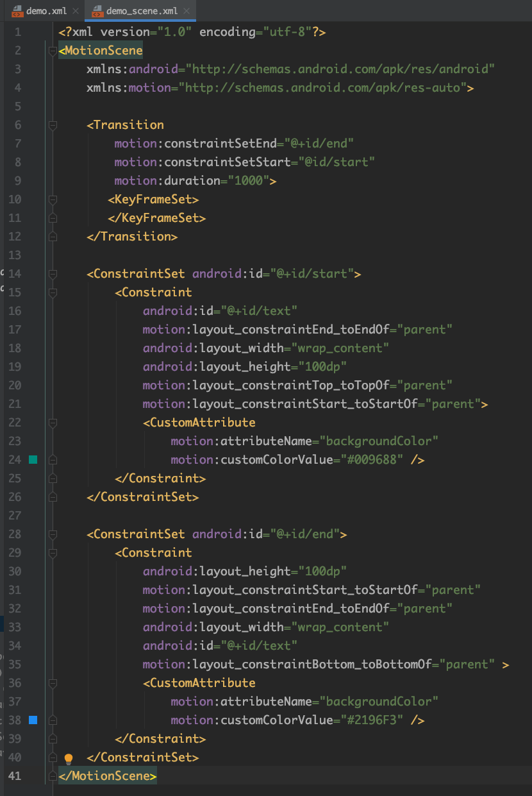Click the fold end marker at line 25
Viewport: 532px width, 796px height.
click(x=53, y=478)
